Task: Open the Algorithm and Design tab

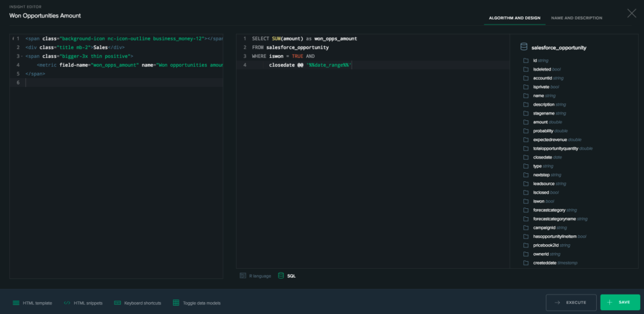Action: (x=514, y=18)
